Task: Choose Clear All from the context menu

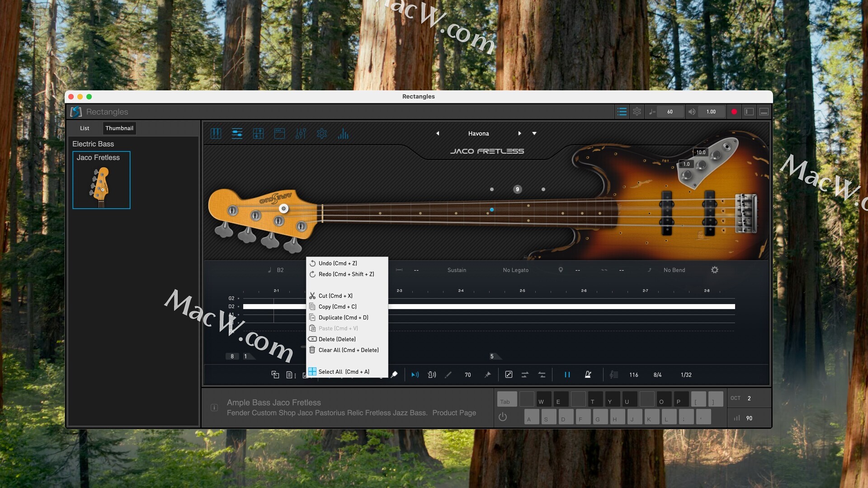Action: pyautogui.click(x=347, y=350)
